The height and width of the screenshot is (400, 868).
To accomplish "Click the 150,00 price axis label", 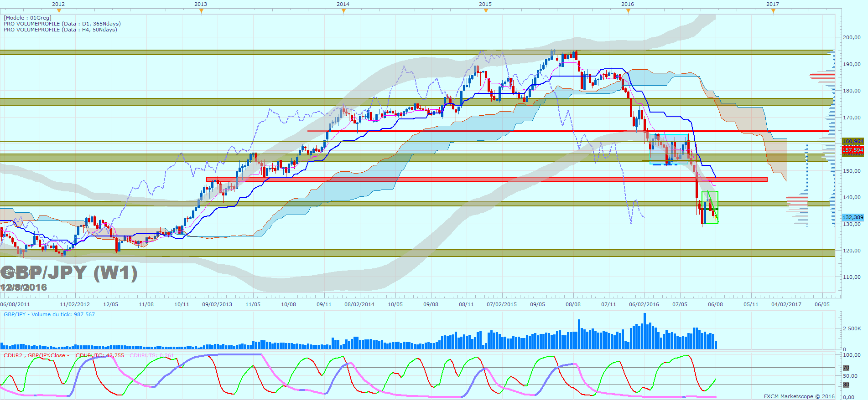I will click(x=852, y=171).
